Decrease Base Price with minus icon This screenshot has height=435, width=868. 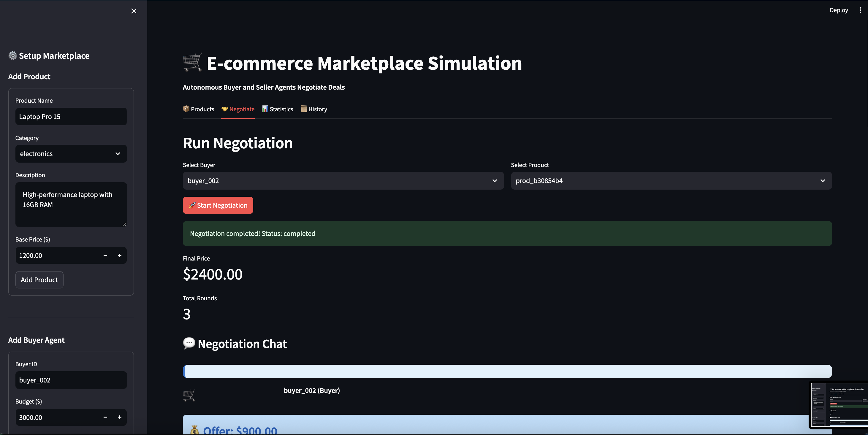[105, 255]
